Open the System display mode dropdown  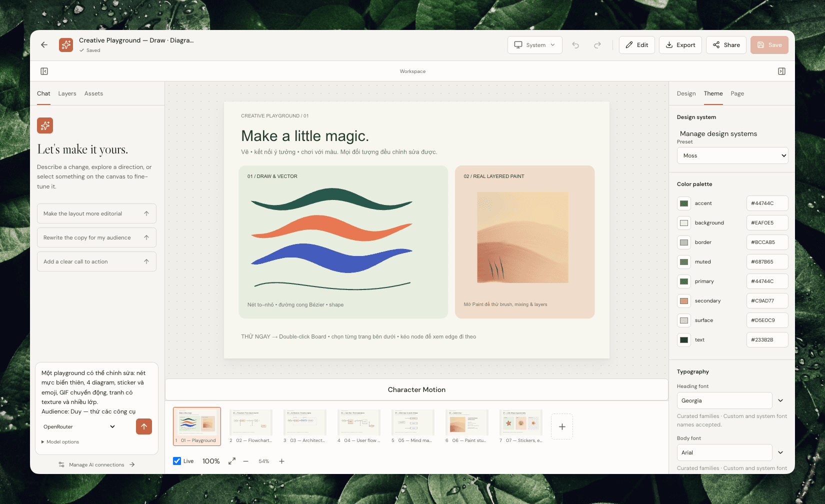pos(535,45)
